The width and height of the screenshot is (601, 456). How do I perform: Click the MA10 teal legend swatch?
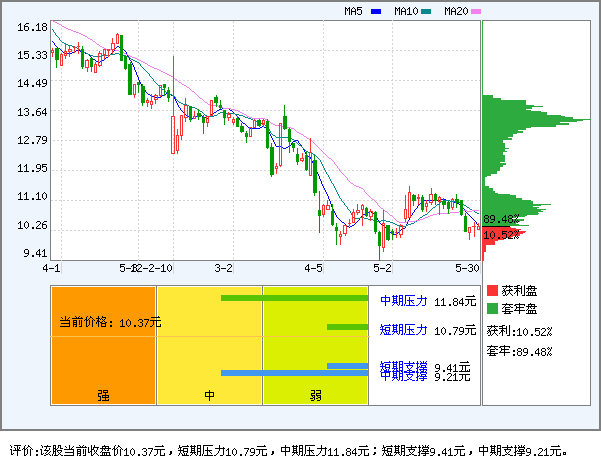(x=426, y=11)
